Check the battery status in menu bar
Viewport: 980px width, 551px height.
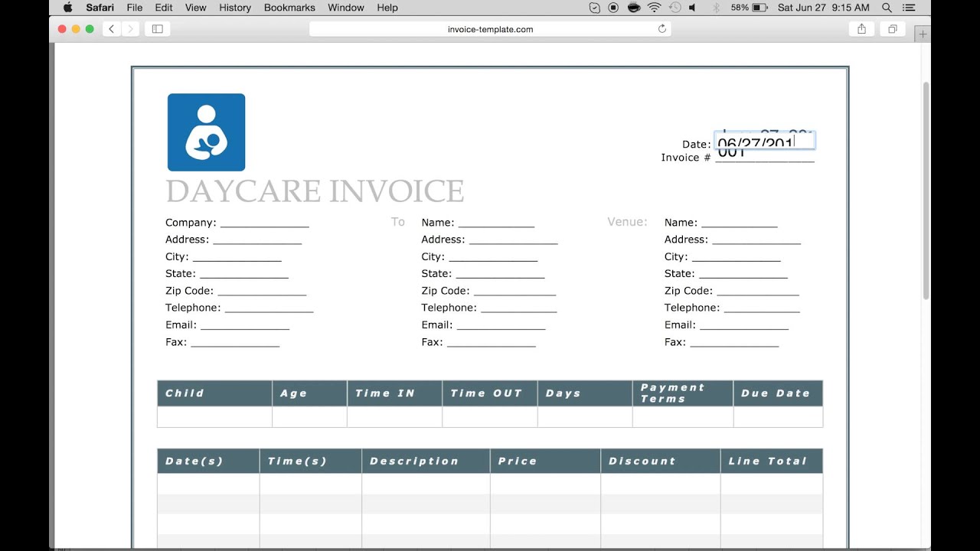pos(755,8)
